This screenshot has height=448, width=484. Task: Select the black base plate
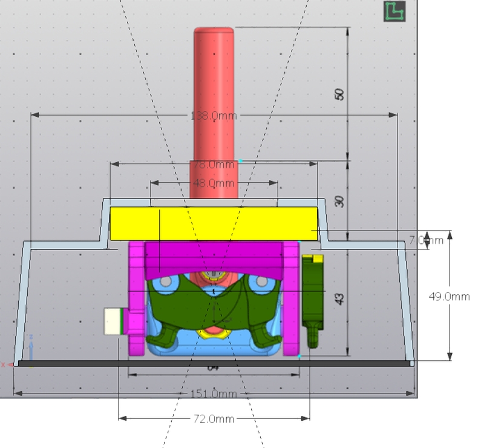(x=214, y=364)
